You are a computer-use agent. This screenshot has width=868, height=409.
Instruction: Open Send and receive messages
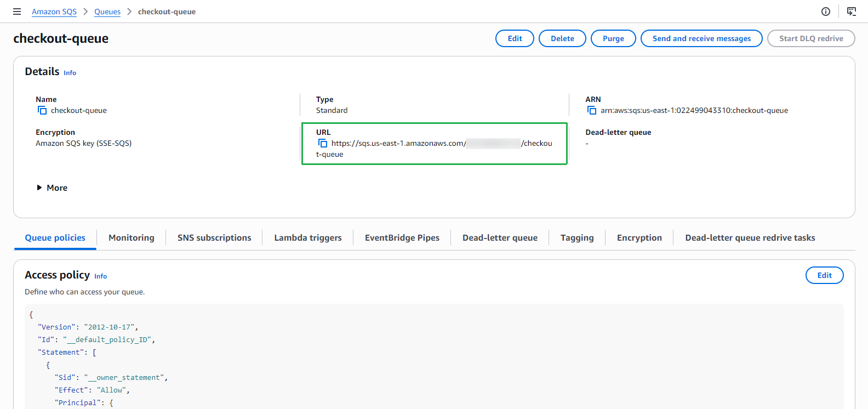pos(701,38)
